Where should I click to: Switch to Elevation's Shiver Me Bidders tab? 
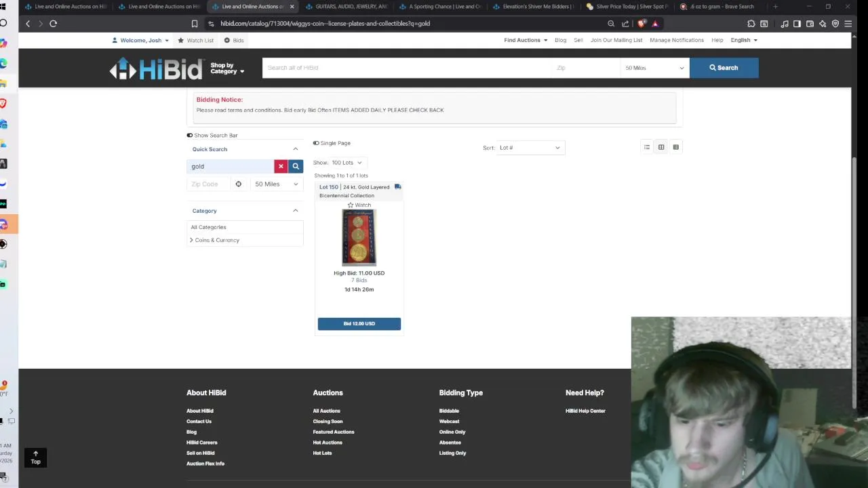pyautogui.click(x=533, y=6)
